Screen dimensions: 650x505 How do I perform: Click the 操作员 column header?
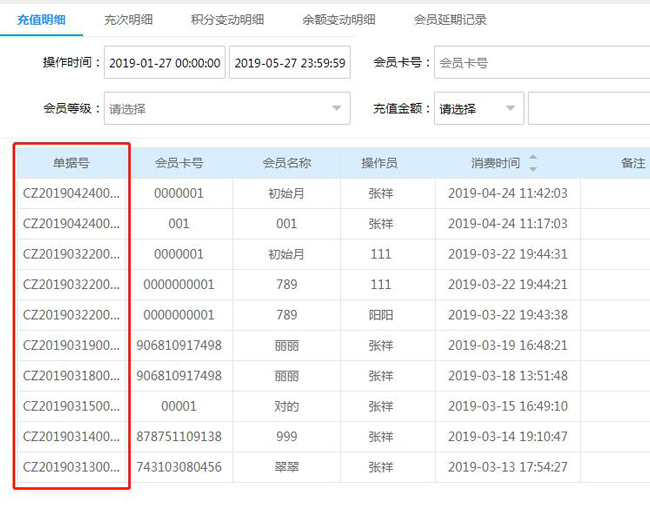379,163
